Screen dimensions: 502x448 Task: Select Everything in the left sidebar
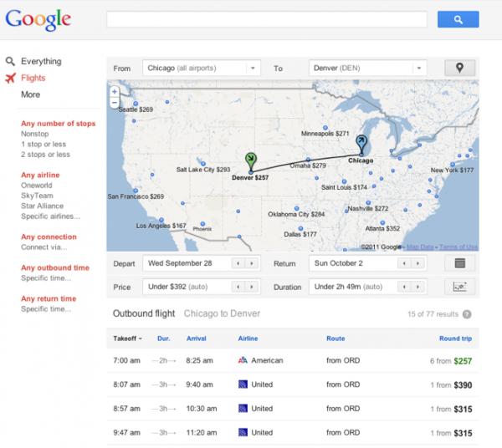[x=41, y=61]
